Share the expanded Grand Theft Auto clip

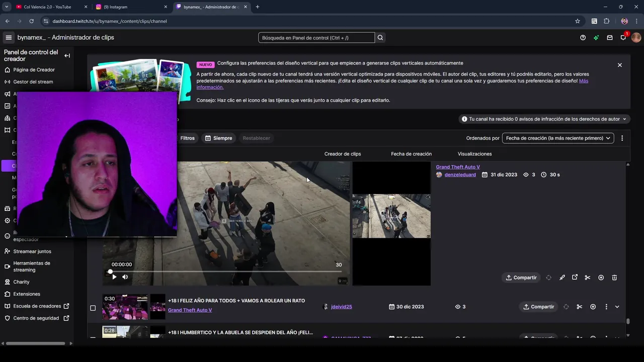[521, 278]
